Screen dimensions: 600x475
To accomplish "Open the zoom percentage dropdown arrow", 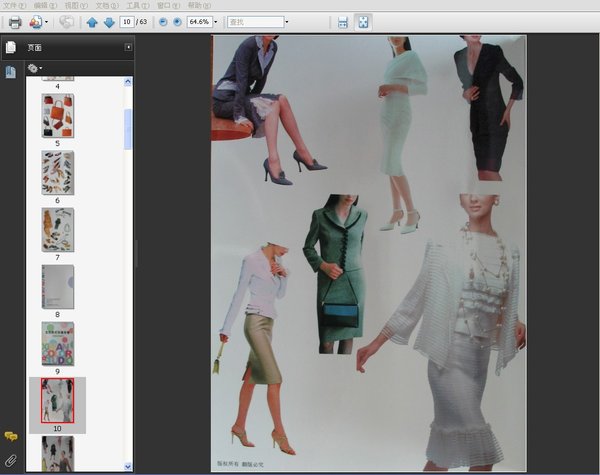I will pos(215,22).
